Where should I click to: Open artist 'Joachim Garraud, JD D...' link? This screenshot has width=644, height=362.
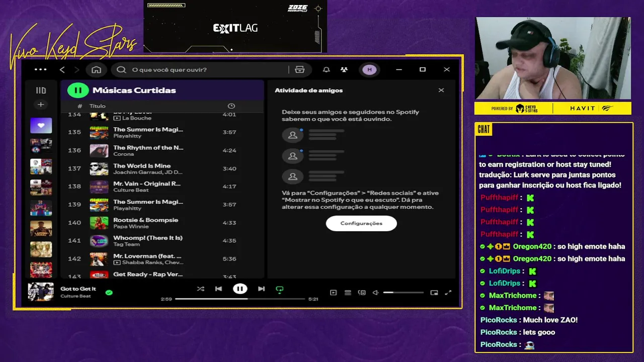tap(148, 172)
